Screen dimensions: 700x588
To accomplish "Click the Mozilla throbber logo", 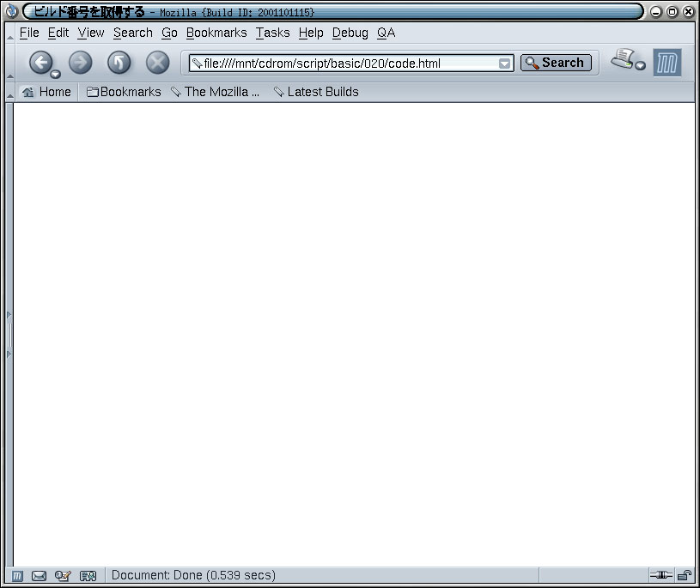I will tap(667, 63).
